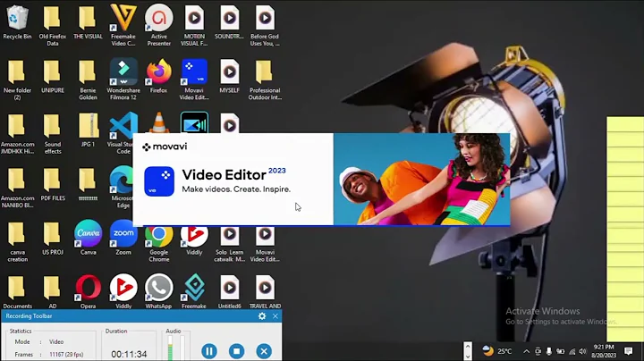Image resolution: width=644 pixels, height=361 pixels.
Task: Select Amazon.com NANIBO folder
Action: pyautogui.click(x=17, y=188)
